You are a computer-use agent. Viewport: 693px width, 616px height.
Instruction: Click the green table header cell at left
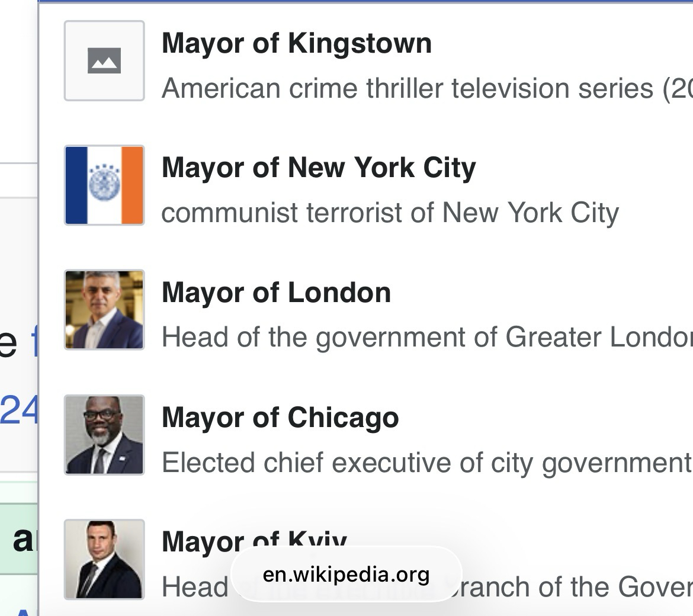click(x=19, y=540)
